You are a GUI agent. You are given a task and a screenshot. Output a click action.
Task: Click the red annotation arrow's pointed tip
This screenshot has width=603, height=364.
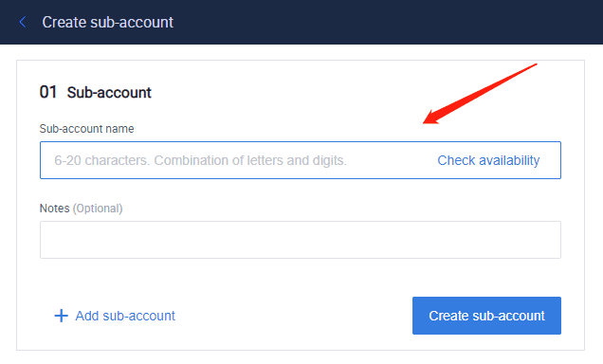(x=425, y=122)
